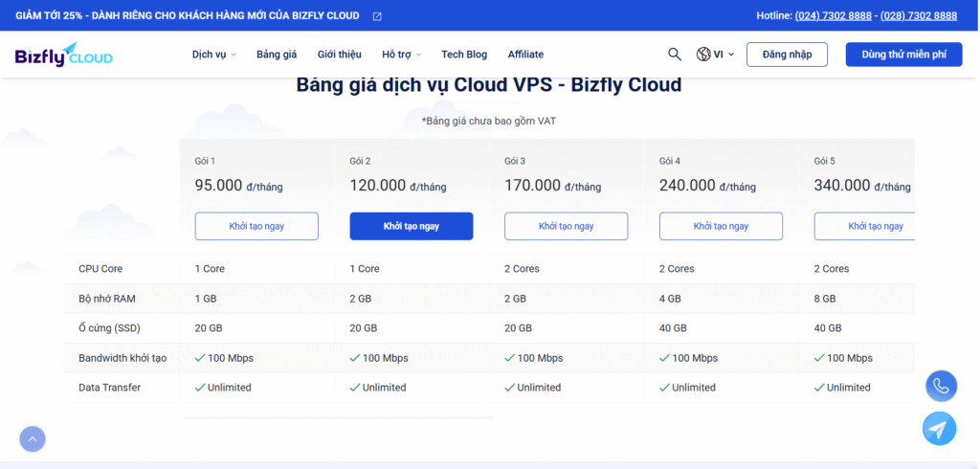Click Khởi tạo ngay for Gói 4
This screenshot has height=469, width=980.
tap(721, 226)
